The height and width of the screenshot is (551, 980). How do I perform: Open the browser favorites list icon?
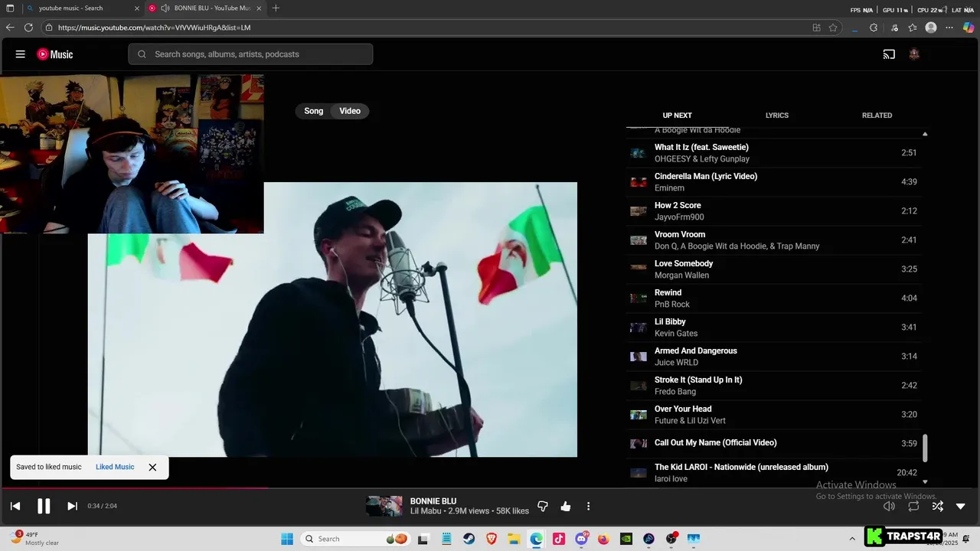[913, 28]
